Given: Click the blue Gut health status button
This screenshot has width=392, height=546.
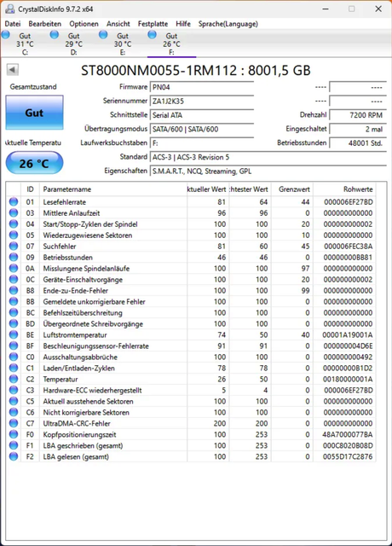Looking at the screenshot, I should (34, 113).
